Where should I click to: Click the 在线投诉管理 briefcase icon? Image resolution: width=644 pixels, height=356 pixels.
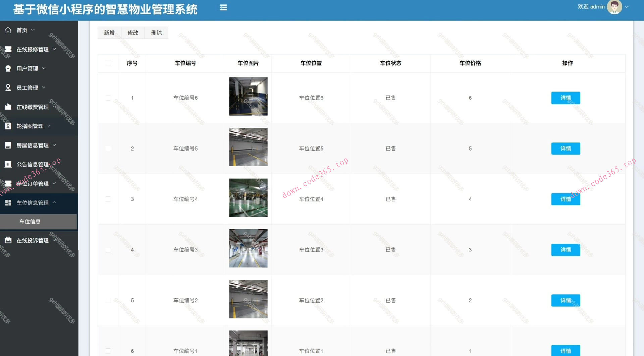pyautogui.click(x=8, y=240)
